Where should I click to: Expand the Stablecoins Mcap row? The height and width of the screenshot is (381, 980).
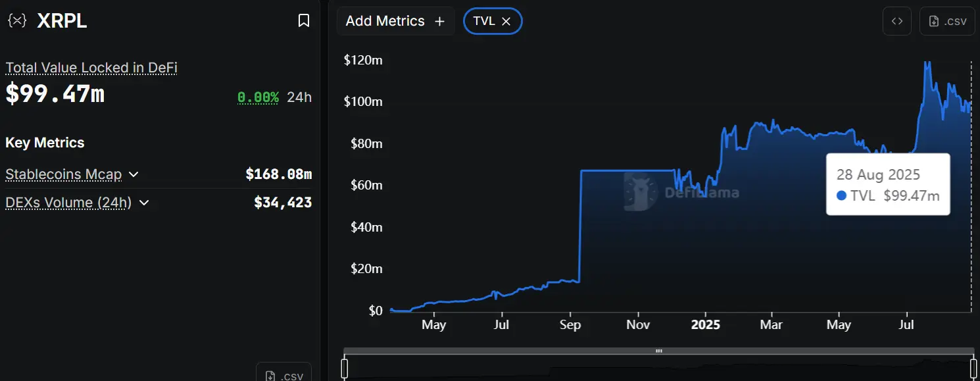[x=134, y=174]
